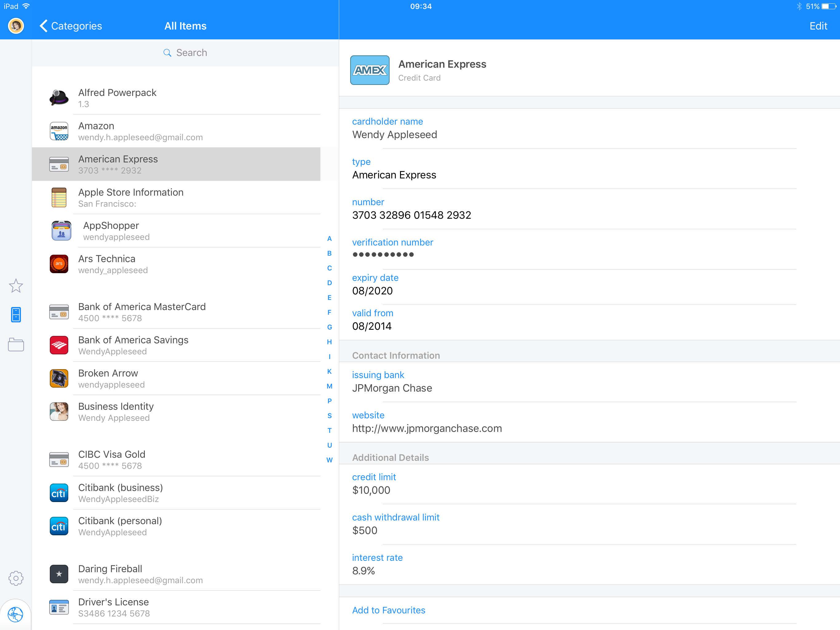Select the Alfred Powerpack hat icon

59,98
